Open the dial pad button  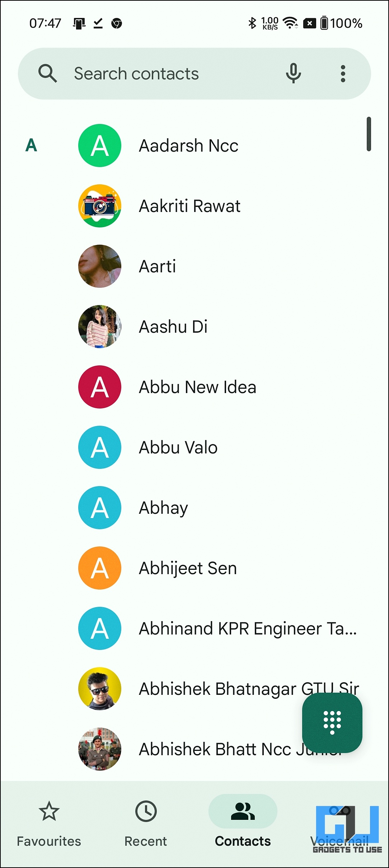(332, 722)
